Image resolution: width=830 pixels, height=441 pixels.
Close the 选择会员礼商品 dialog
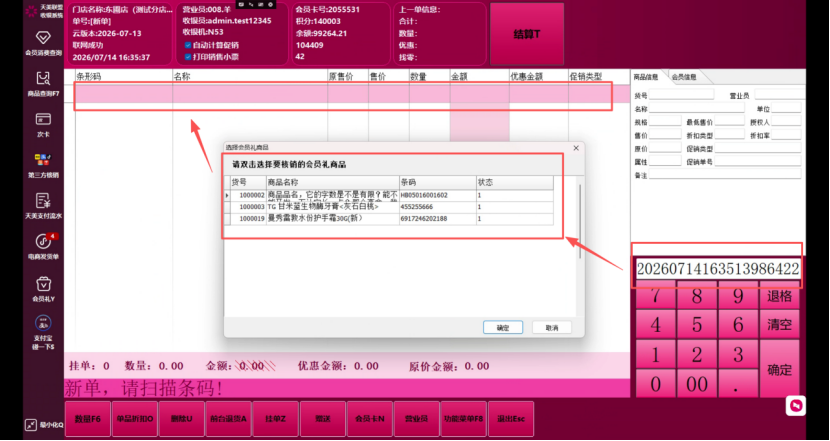pyautogui.click(x=576, y=147)
